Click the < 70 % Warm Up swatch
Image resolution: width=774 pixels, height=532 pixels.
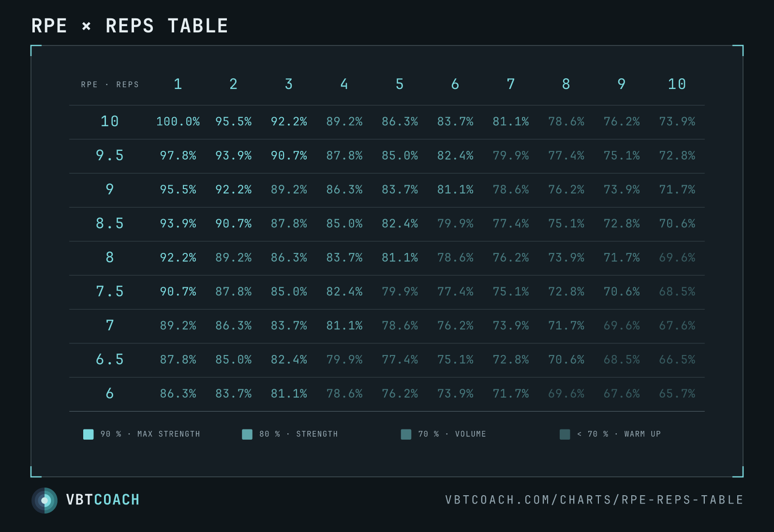pos(565,434)
